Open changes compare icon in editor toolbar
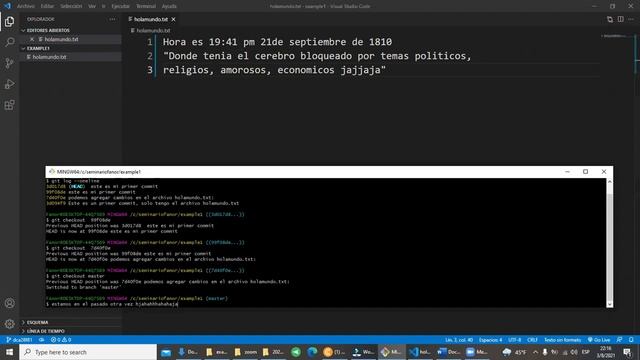This screenshot has width=640, height=360. click(x=610, y=19)
